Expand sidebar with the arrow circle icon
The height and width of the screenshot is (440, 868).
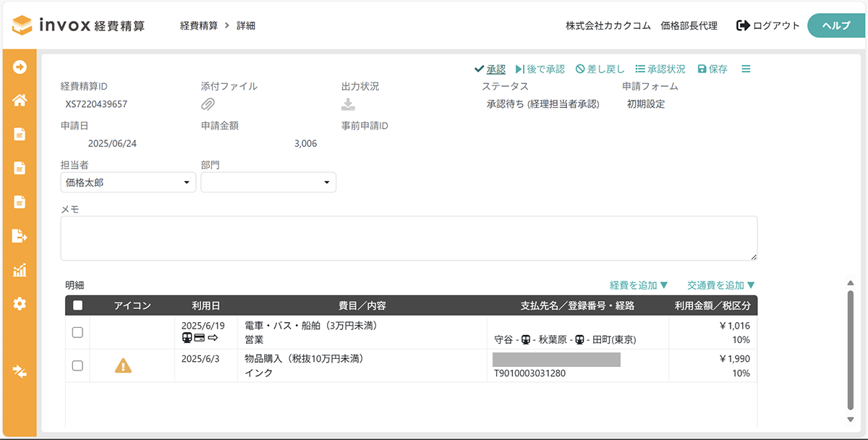coord(20,67)
